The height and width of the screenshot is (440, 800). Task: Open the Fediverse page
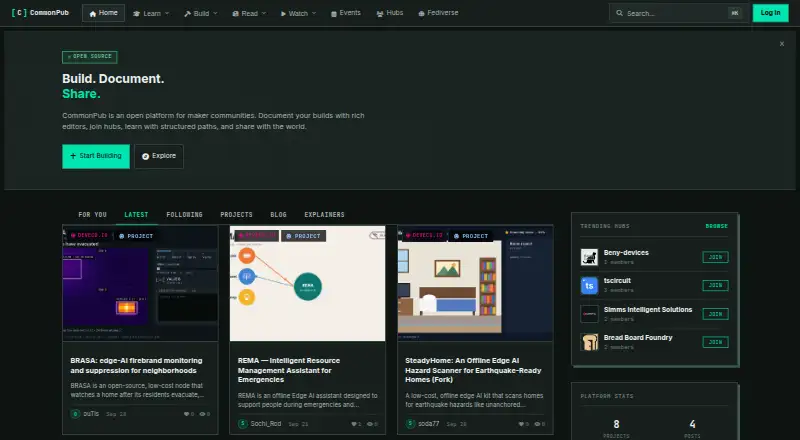click(x=438, y=13)
